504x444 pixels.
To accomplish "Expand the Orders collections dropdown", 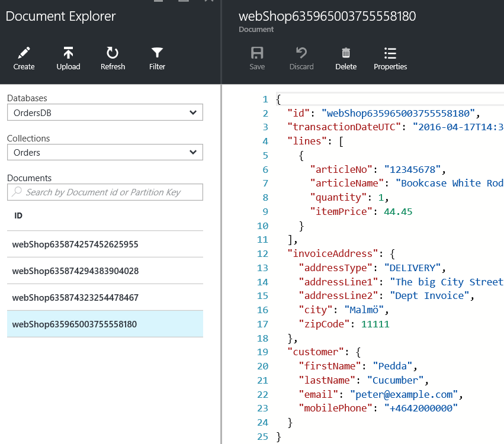I will pos(105,153).
